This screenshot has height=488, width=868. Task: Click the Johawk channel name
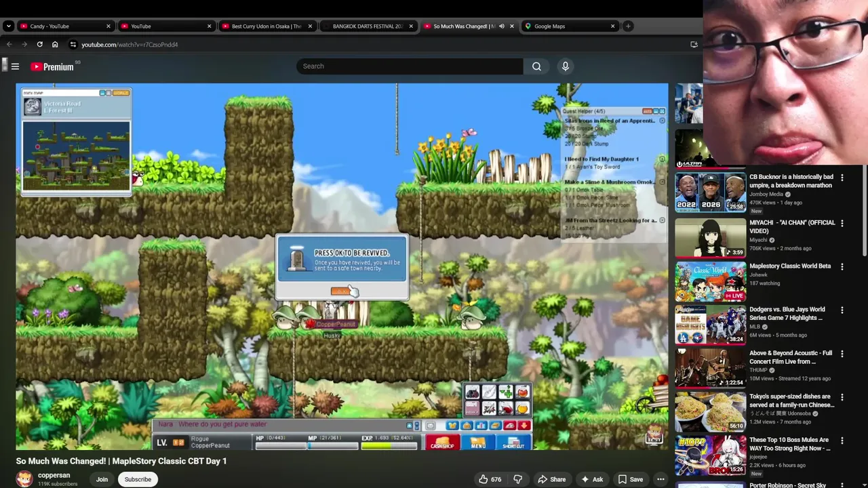759,275
